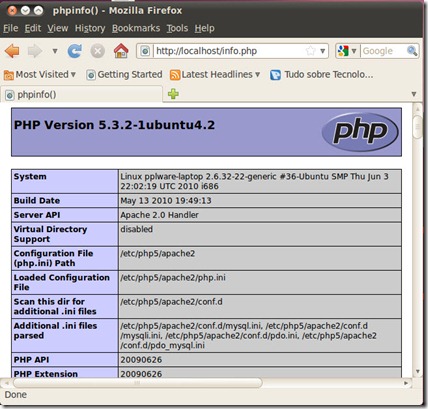Click the Google search input field

point(383,51)
